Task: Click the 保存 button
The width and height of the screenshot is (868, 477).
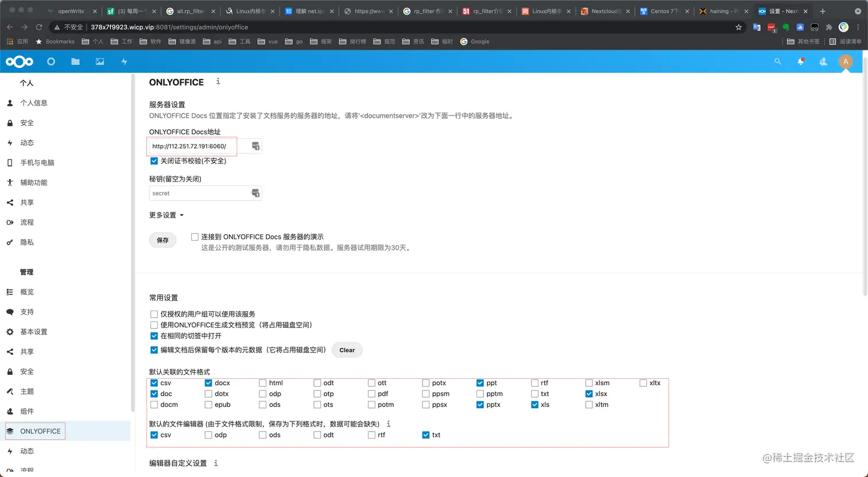Action: point(163,240)
